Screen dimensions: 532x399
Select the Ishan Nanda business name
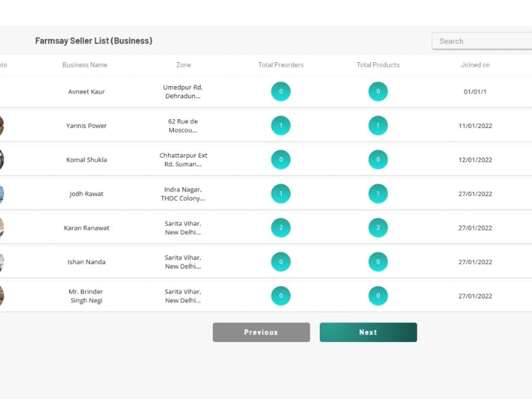[x=86, y=262]
